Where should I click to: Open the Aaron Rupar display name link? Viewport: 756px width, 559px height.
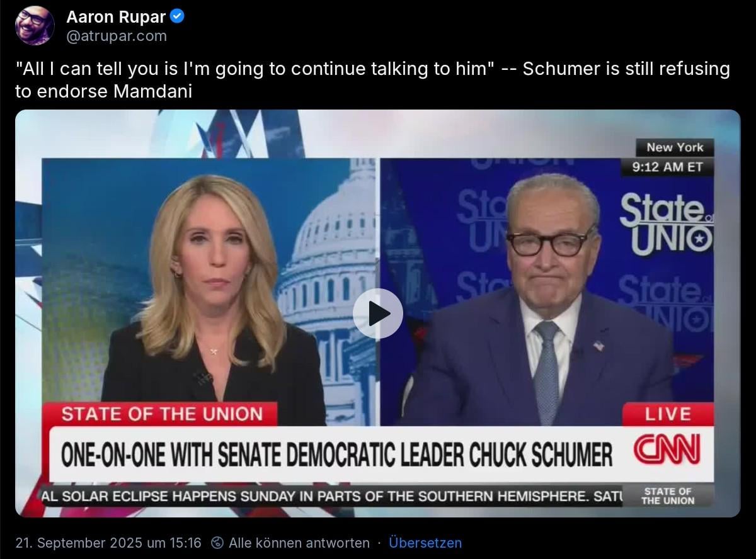click(116, 17)
